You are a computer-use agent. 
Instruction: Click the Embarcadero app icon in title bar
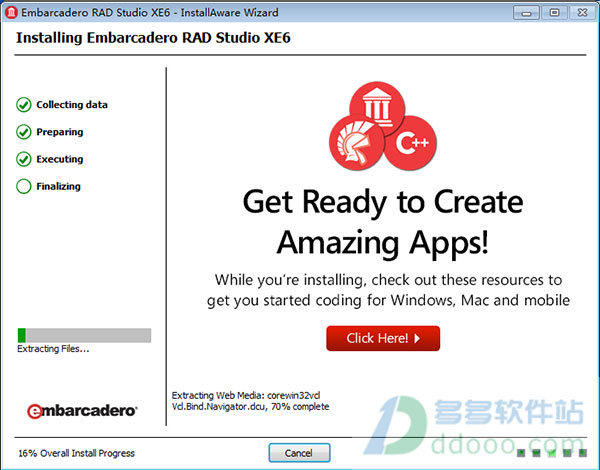(11, 13)
